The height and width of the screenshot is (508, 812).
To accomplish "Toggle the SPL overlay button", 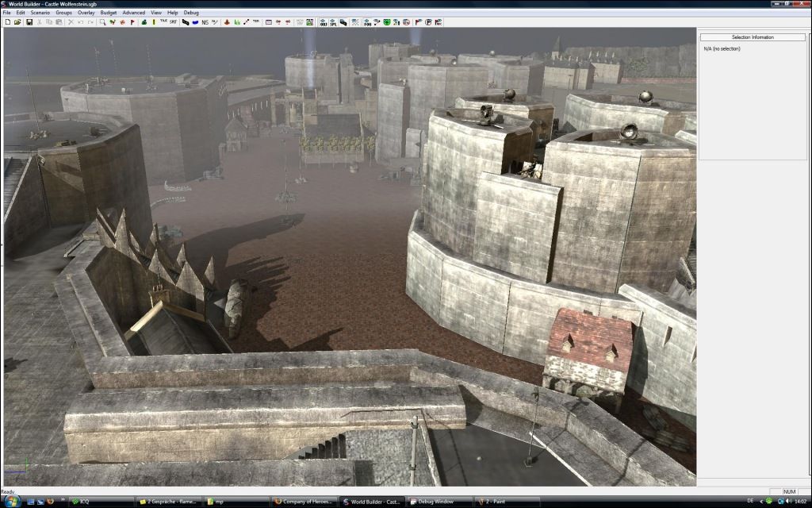I will 333,22.
